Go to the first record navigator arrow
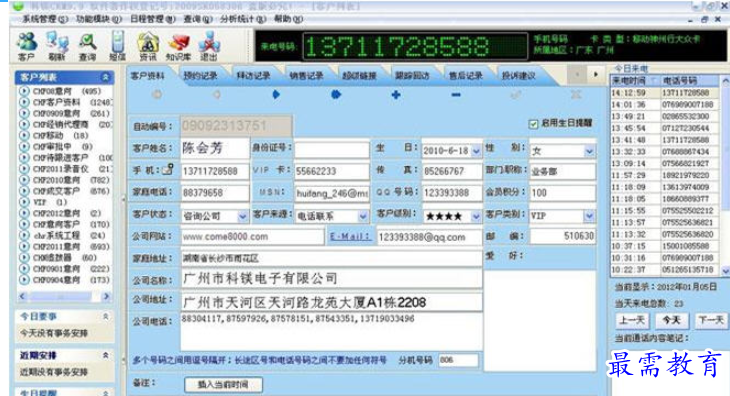This screenshot has width=730, height=396. coord(157,94)
